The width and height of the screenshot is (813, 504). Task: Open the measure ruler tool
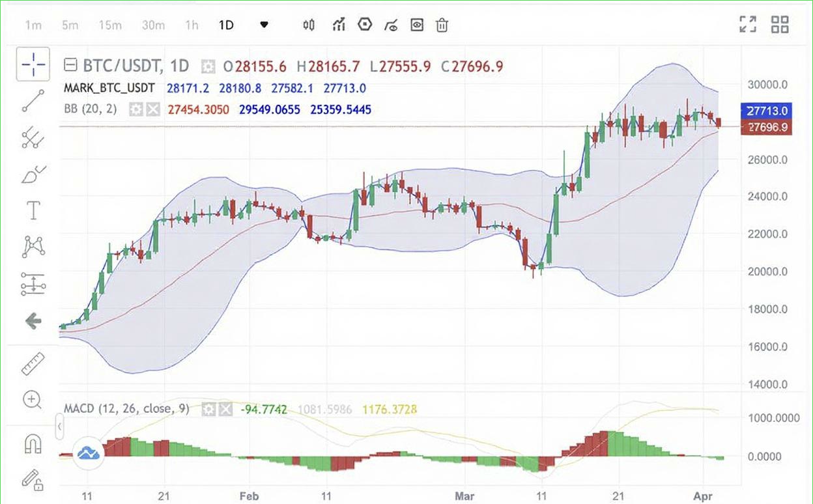coord(33,363)
